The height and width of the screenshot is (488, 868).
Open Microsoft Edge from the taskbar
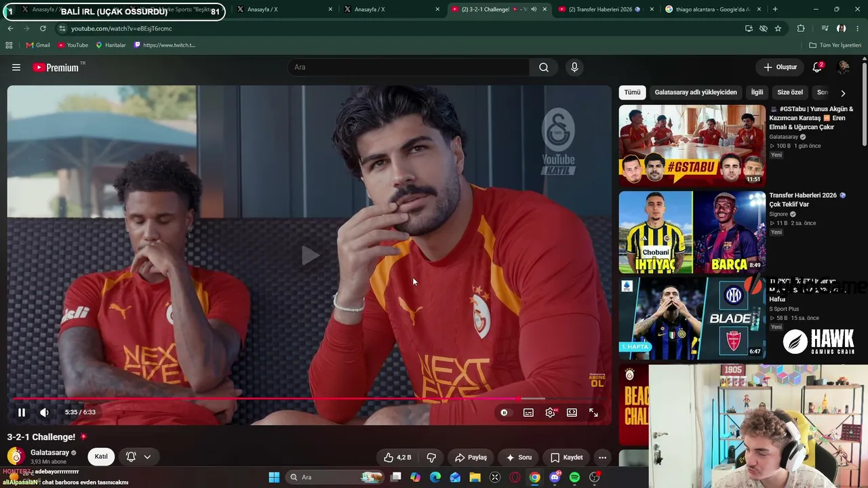click(435, 477)
